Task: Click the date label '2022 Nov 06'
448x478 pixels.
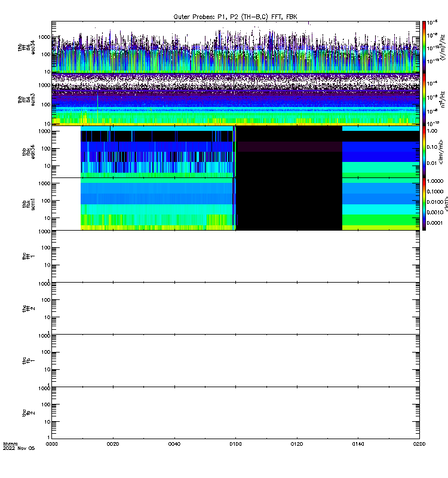Action: click(x=19, y=448)
